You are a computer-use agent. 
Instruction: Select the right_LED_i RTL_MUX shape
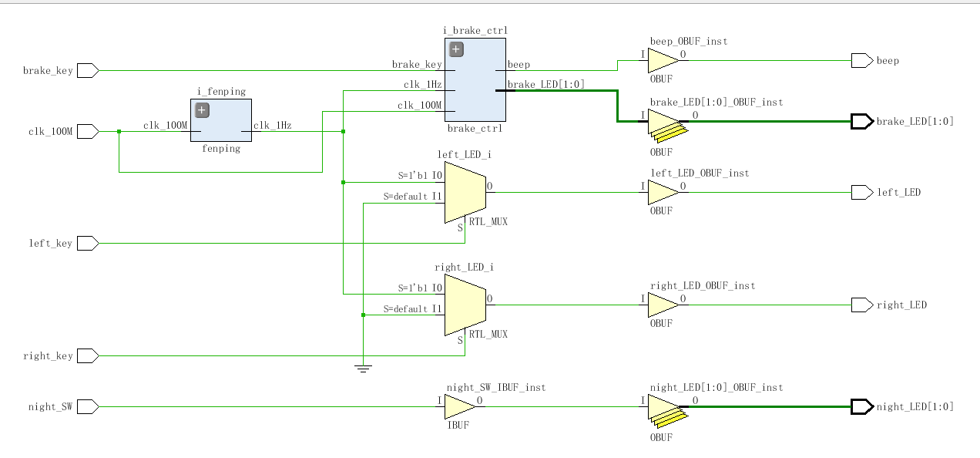click(x=465, y=305)
